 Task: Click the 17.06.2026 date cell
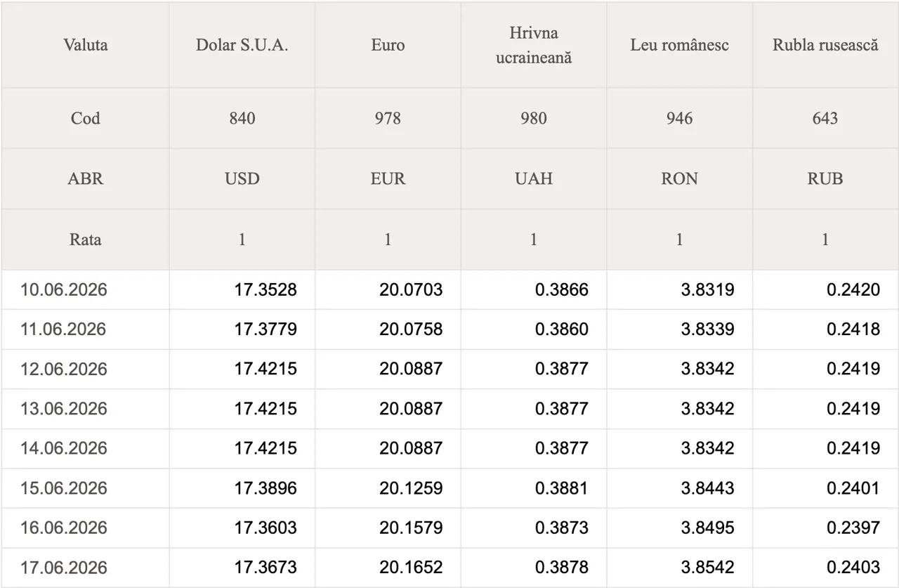click(x=85, y=567)
